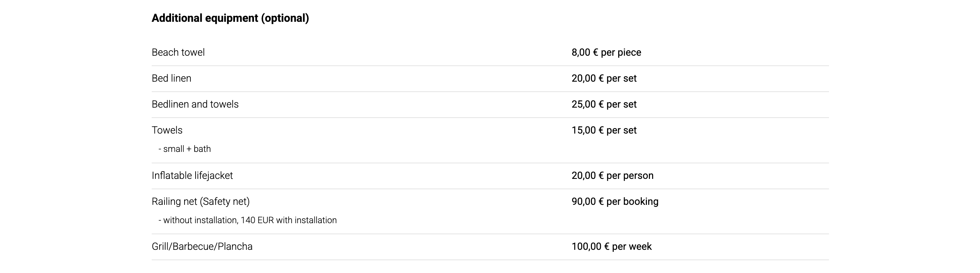Click the 90,00 € per booking price
This screenshot has width=980, height=273.
tap(615, 201)
